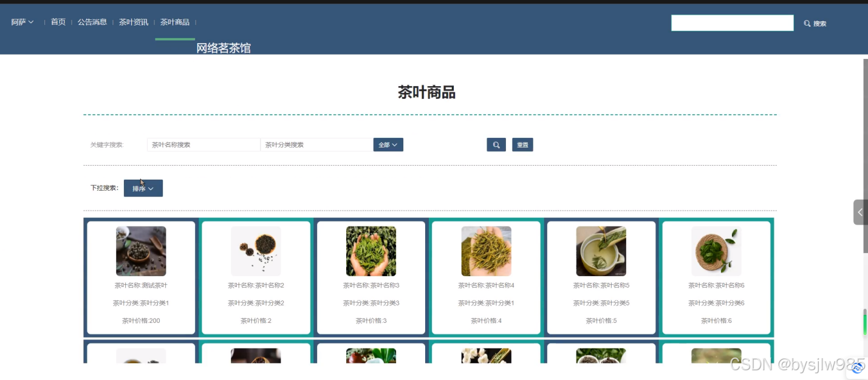Click the text 茶叶分类:茶叶分类3

[x=371, y=303]
